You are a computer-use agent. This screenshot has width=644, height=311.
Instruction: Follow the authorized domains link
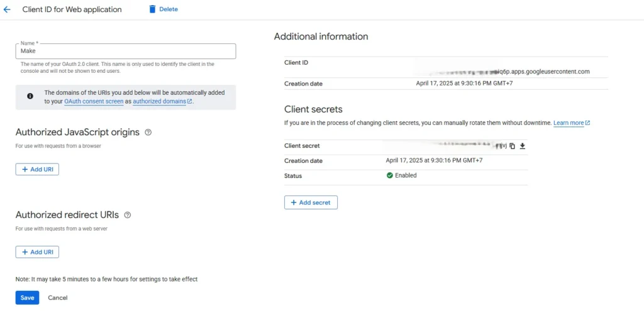[159, 101]
